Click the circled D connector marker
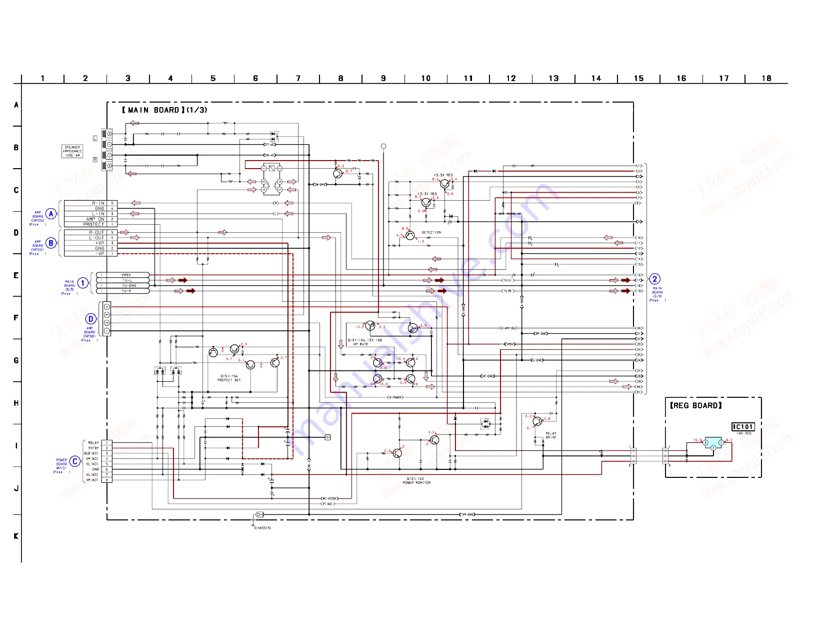840x632 pixels. tap(90, 319)
